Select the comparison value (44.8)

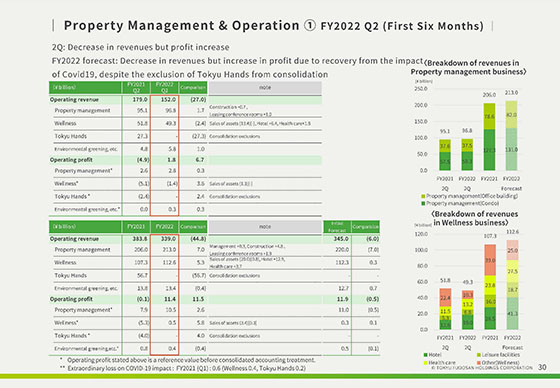pyautogui.click(x=198, y=239)
